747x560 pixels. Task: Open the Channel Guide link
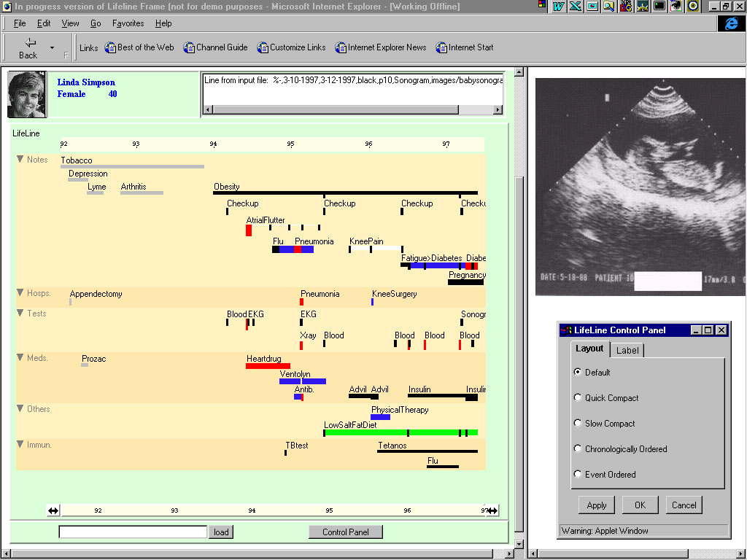point(216,47)
